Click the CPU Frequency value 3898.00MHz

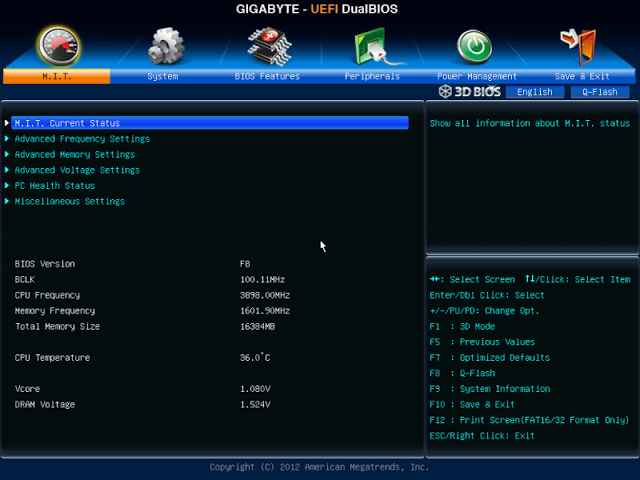(265, 295)
